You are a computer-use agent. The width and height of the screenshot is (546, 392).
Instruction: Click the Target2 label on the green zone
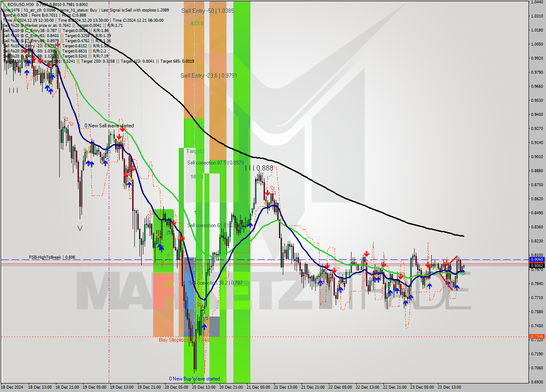(x=195, y=151)
